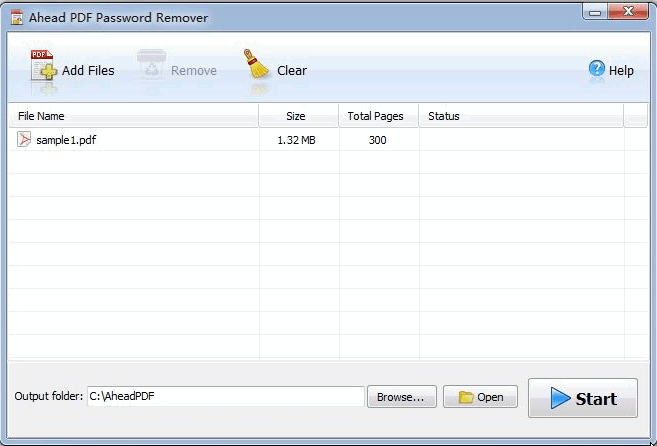Click the 300 total pages cell
This screenshot has height=446, width=657.
point(378,140)
